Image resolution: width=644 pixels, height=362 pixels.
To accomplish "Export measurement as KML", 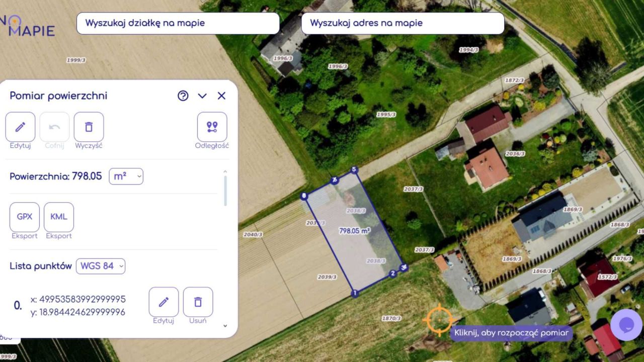I will [59, 217].
